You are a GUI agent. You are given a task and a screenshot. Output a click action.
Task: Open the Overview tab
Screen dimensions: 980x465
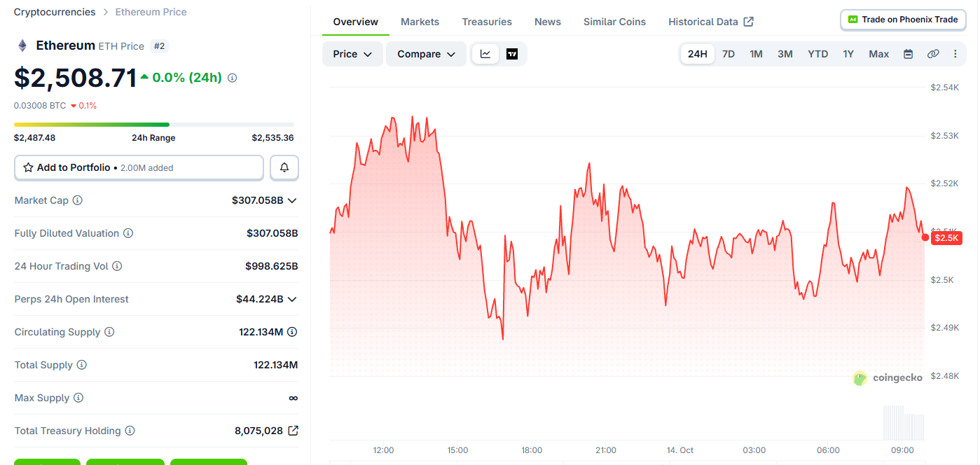(356, 22)
